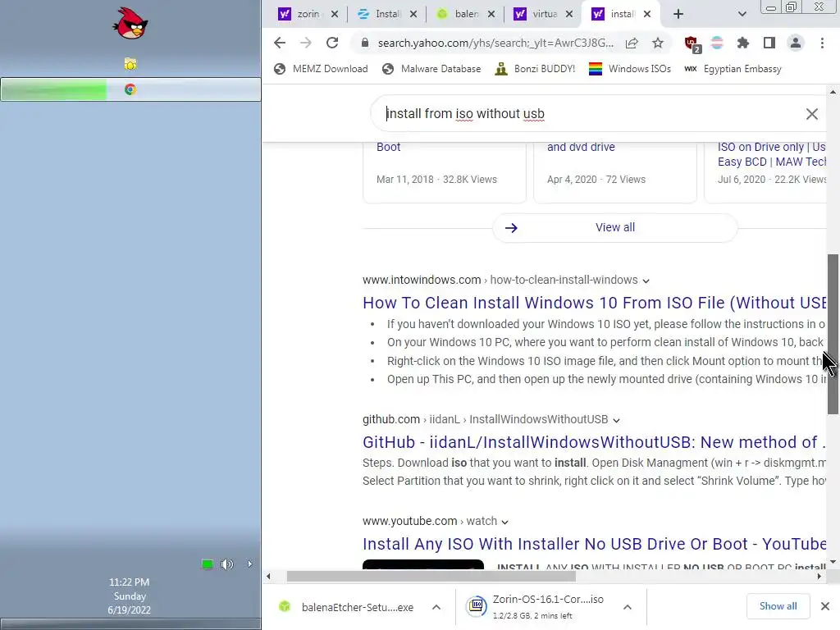Go back to the previous page
This screenshot has height=630, width=840.
click(x=280, y=43)
